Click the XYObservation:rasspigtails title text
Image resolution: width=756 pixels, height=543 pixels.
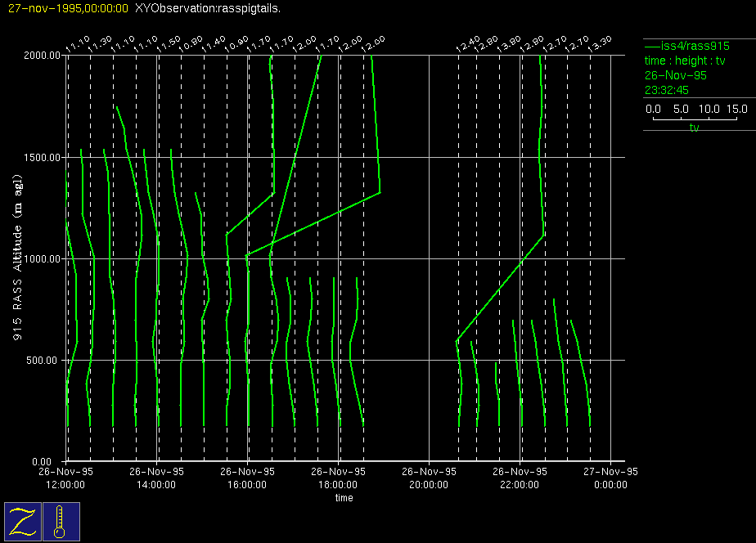point(207,8)
